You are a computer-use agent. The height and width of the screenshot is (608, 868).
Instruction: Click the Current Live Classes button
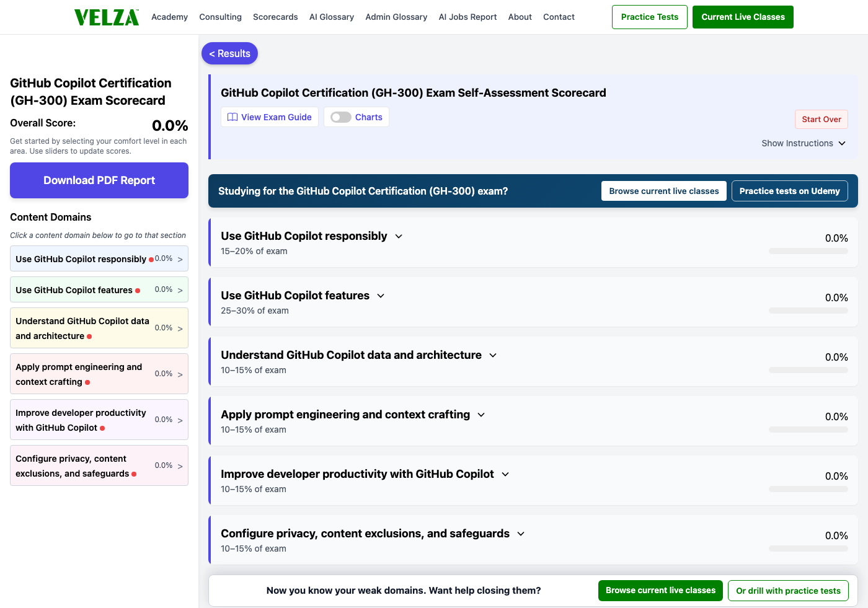(x=743, y=17)
